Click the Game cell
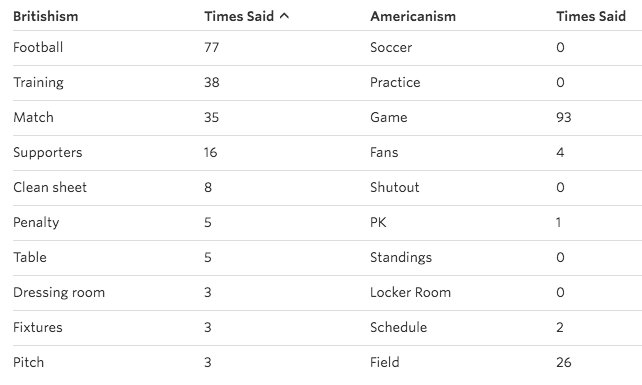Screen dimensions: 642x385 pyautogui.click(x=389, y=118)
